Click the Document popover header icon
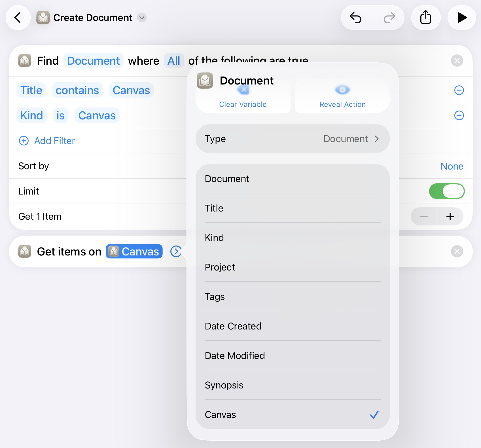Viewport: 481px width, 448px height. [205, 81]
